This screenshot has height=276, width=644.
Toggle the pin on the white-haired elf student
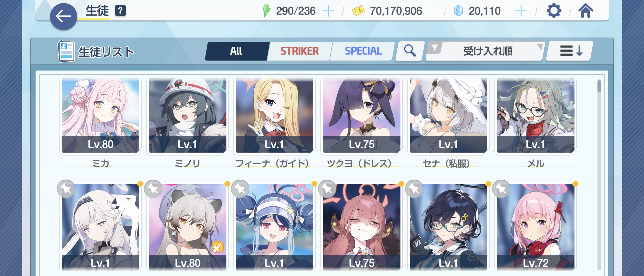[x=66, y=189]
